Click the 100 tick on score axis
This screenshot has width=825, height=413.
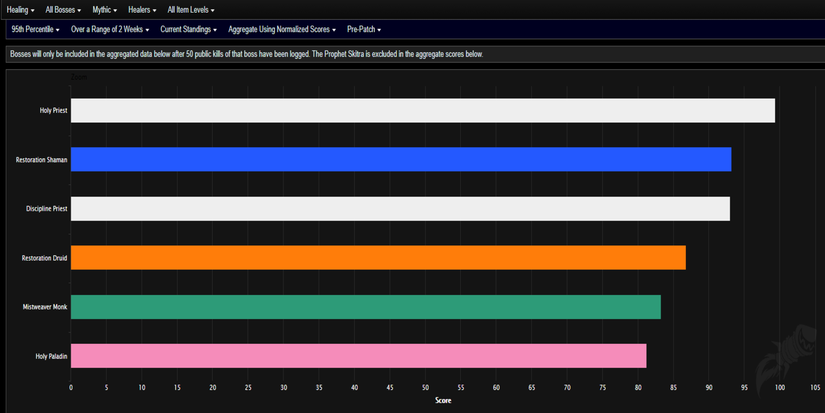tap(780, 388)
